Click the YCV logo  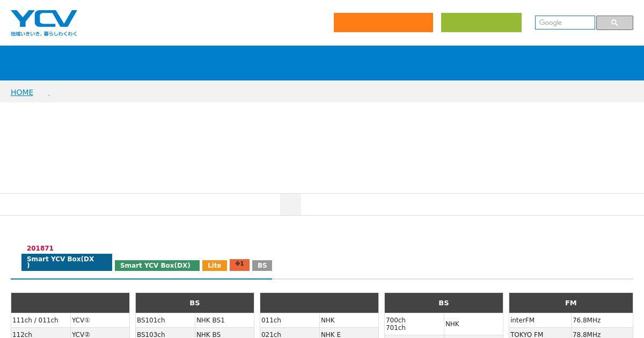44,23
